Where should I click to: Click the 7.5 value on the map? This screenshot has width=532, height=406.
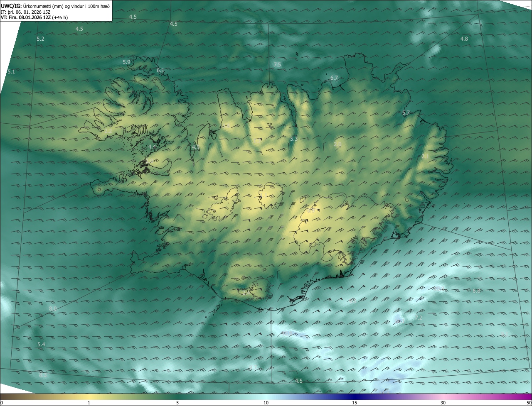[277, 64]
